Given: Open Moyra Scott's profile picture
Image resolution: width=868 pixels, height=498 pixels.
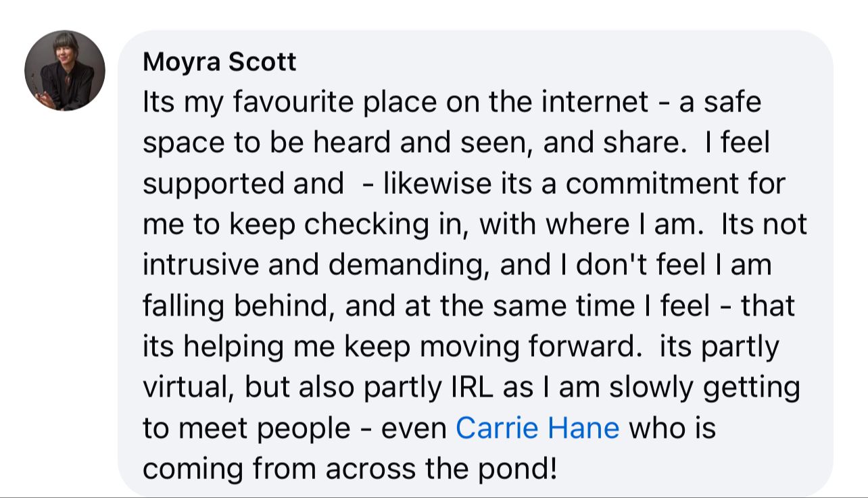Looking at the screenshot, I should click(65, 70).
